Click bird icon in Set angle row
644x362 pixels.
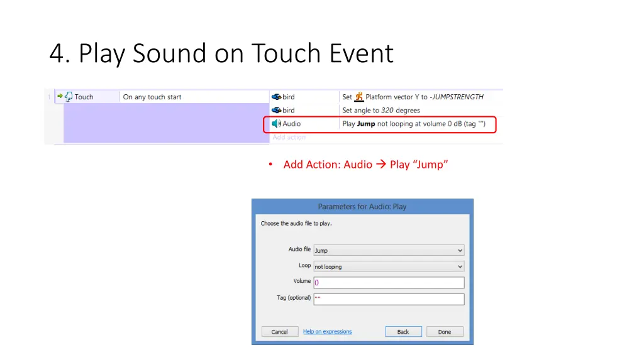(277, 110)
